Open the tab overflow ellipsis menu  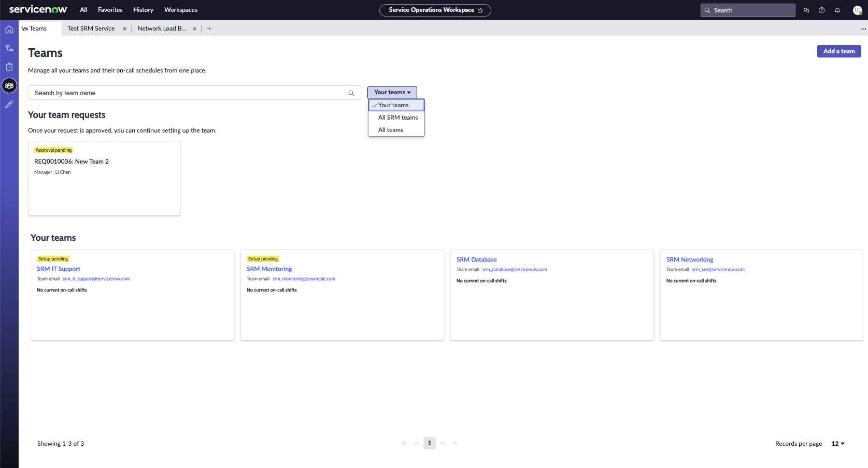click(863, 29)
